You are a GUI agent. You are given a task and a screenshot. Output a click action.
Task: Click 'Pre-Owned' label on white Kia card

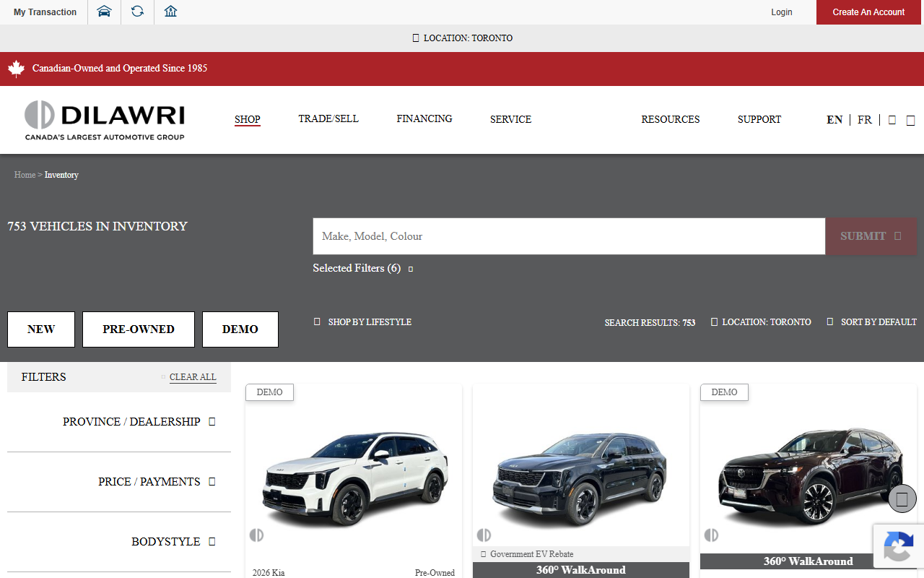point(435,573)
